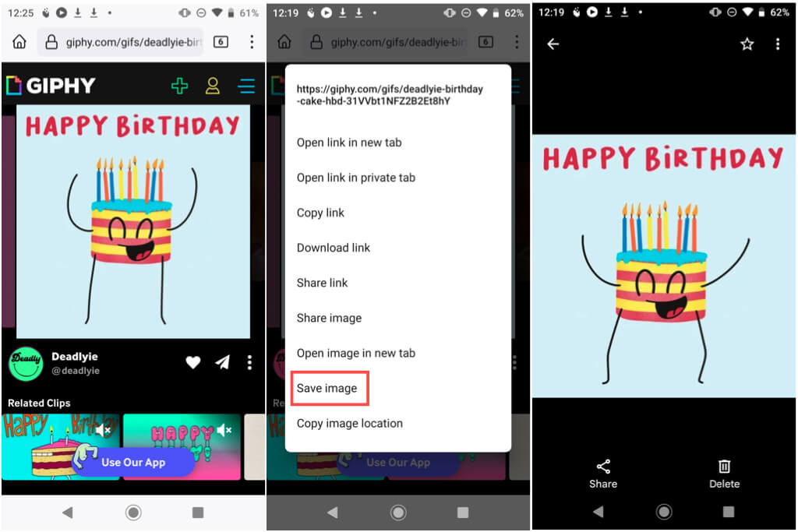Tap star favorite icon in photo viewer
The height and width of the screenshot is (532, 798).
[747, 44]
